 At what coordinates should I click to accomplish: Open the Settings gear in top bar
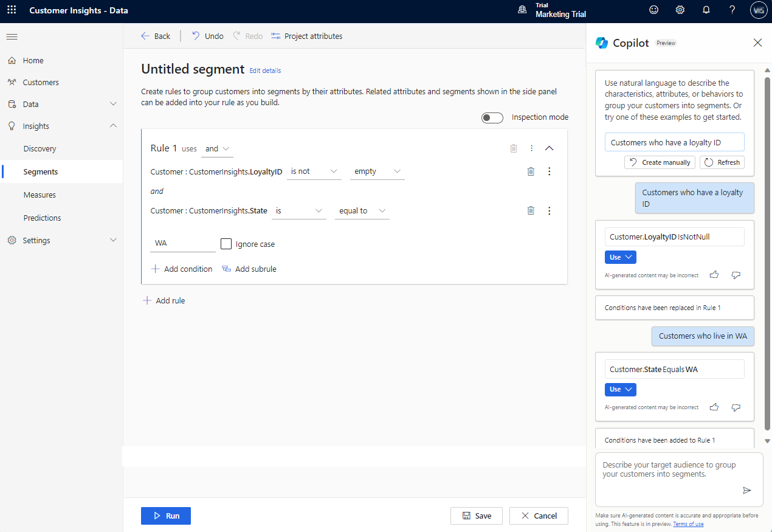tap(680, 10)
